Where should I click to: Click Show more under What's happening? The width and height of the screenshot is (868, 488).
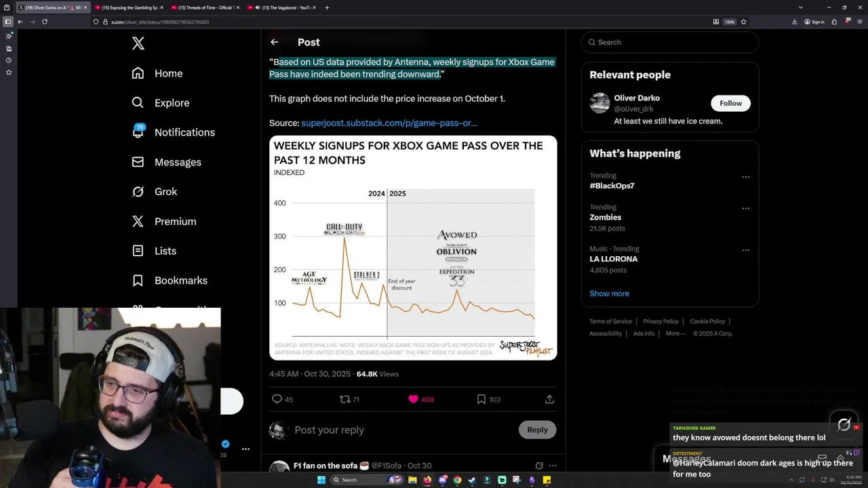point(609,293)
